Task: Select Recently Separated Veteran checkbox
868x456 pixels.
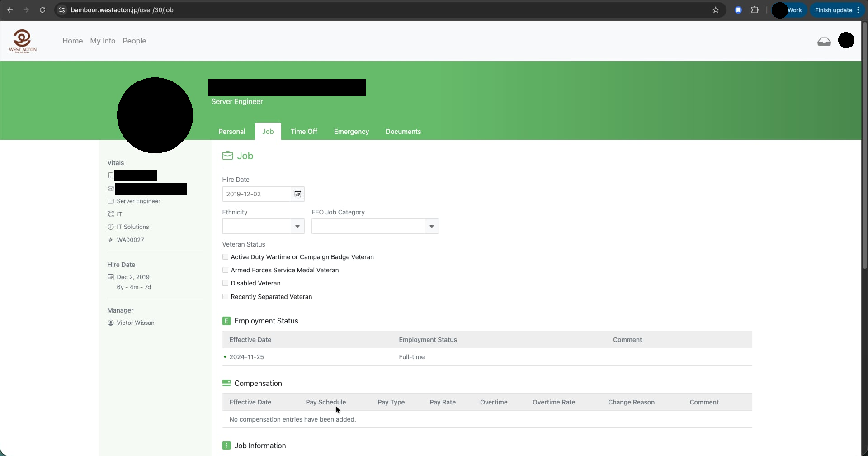Action: [x=225, y=297]
